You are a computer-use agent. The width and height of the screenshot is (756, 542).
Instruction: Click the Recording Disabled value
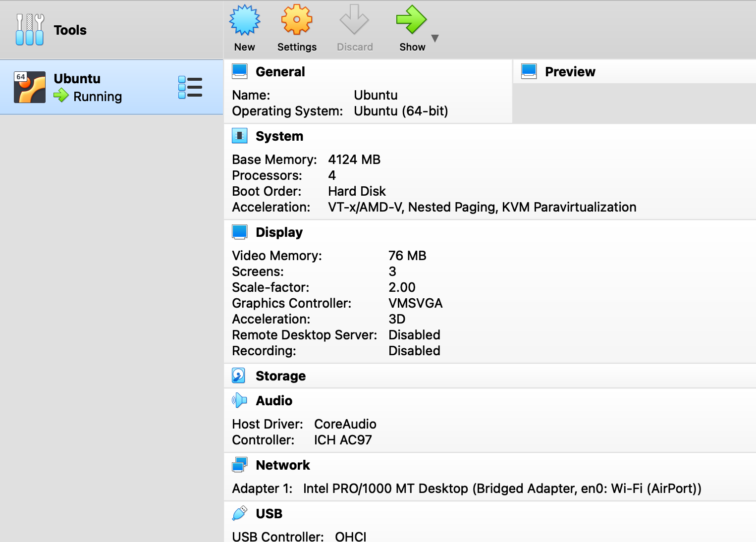[414, 351]
